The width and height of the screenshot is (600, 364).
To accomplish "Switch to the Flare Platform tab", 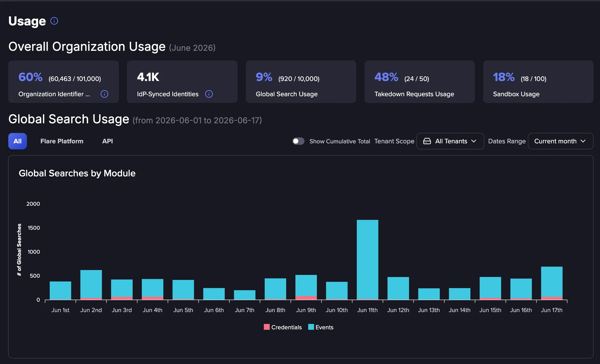I will pyautogui.click(x=62, y=141).
